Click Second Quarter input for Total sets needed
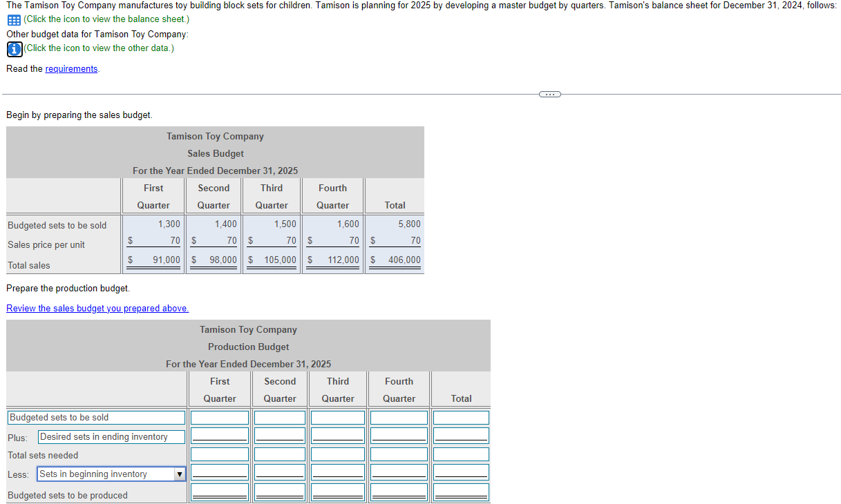 pyautogui.click(x=280, y=454)
